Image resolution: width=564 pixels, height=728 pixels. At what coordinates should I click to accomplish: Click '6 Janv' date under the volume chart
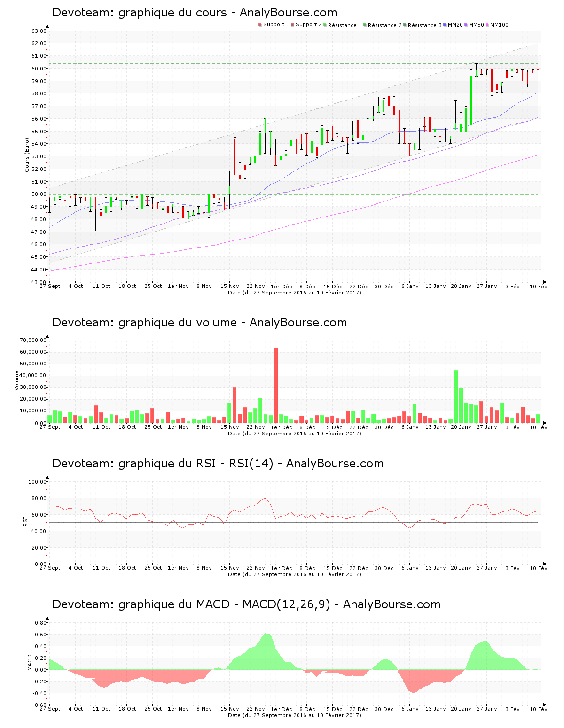click(410, 427)
